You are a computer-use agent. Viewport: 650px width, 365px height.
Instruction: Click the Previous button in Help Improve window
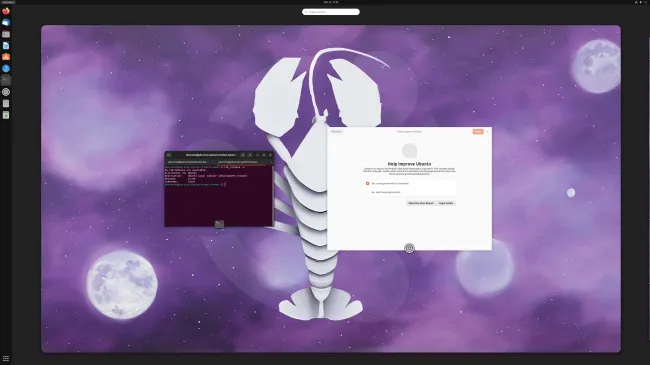336,131
